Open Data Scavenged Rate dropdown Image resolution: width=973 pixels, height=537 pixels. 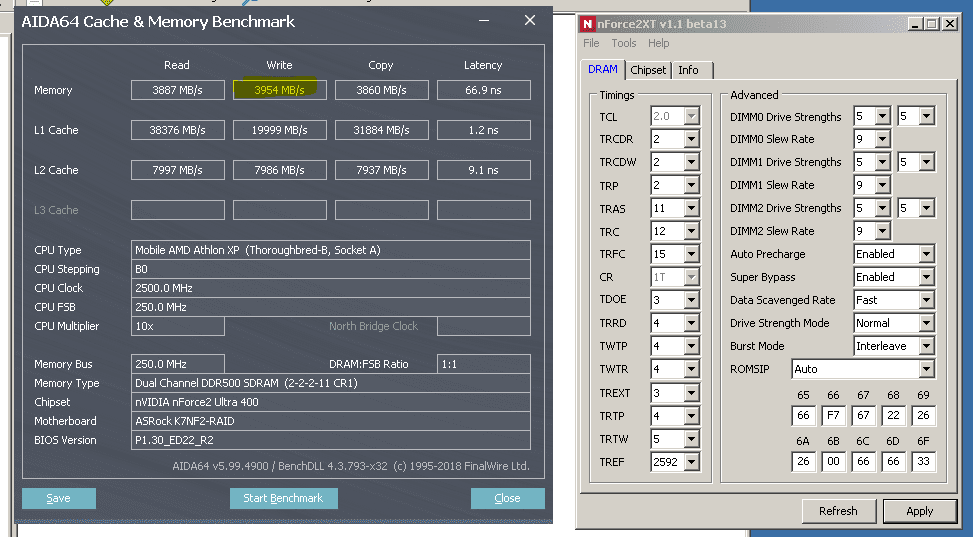(926, 300)
